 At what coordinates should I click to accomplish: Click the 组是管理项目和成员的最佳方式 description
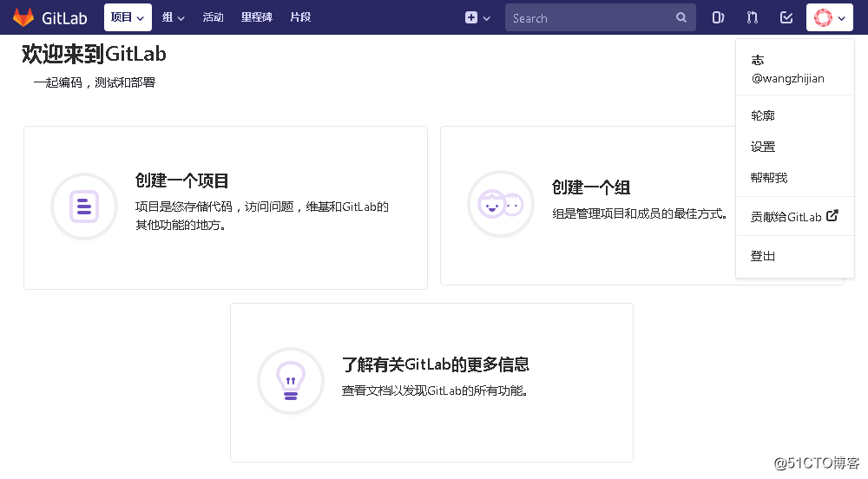[x=640, y=213]
